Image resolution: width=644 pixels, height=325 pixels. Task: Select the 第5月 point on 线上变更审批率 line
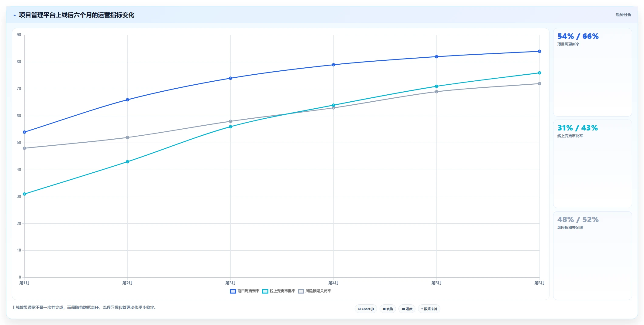436,86
